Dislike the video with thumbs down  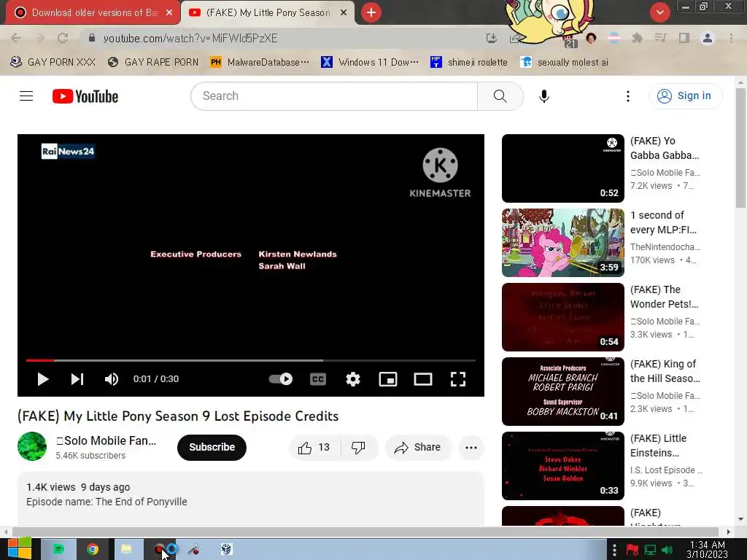pyautogui.click(x=358, y=448)
